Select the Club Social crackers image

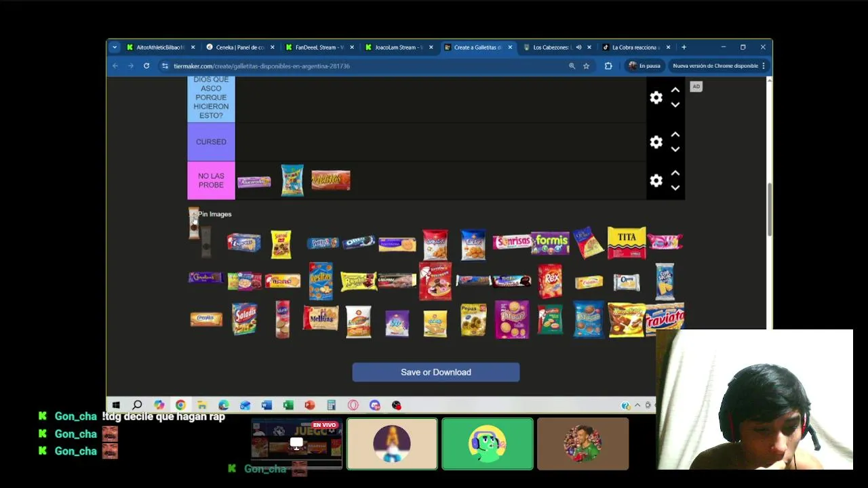tap(665, 281)
